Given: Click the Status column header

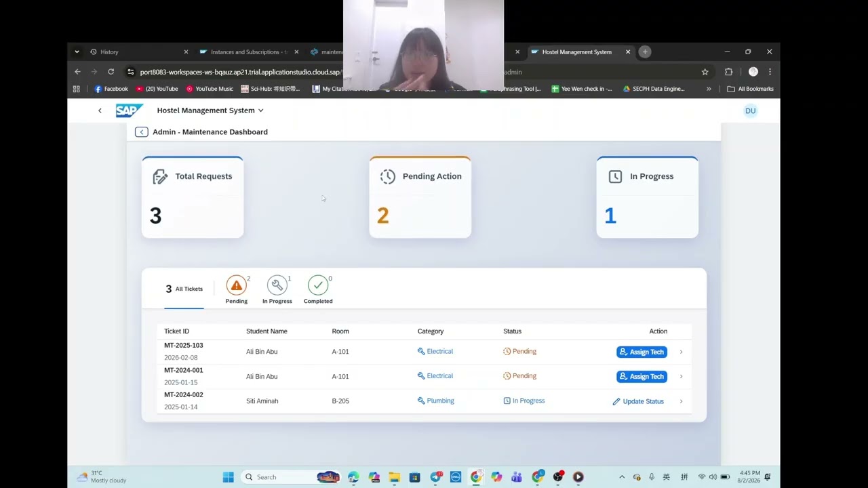Looking at the screenshot, I should tap(512, 331).
